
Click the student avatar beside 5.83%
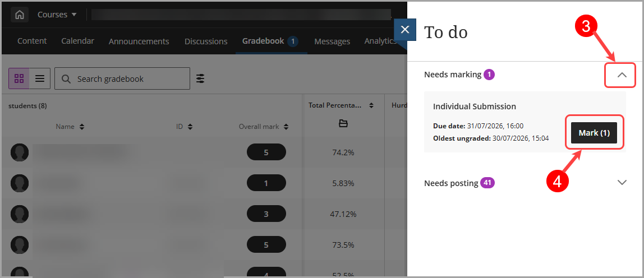tap(19, 183)
